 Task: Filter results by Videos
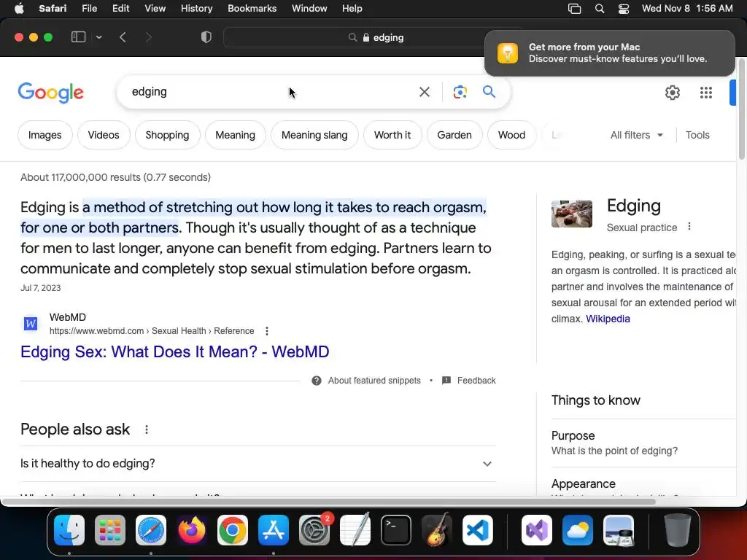pos(104,135)
